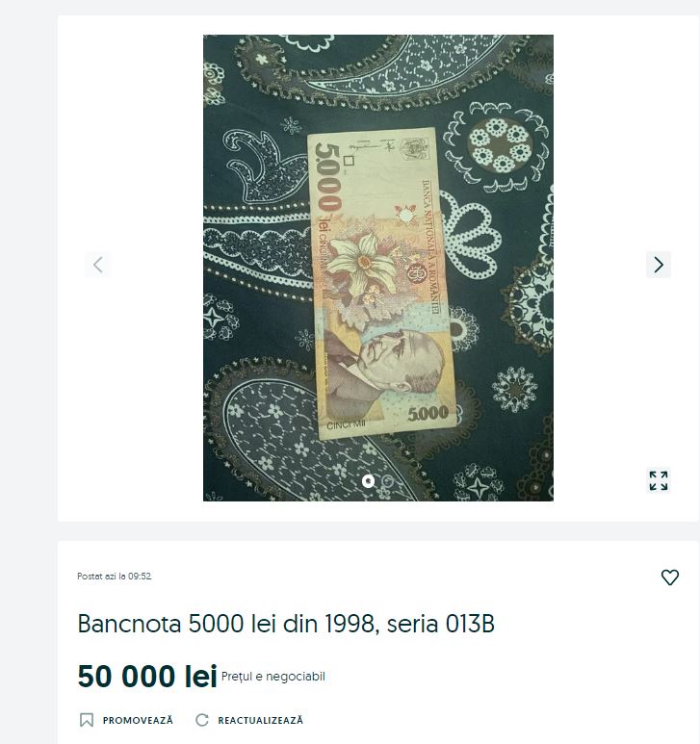Open the 5000 lei banknote photo
This screenshot has height=744, width=700.
point(383,283)
